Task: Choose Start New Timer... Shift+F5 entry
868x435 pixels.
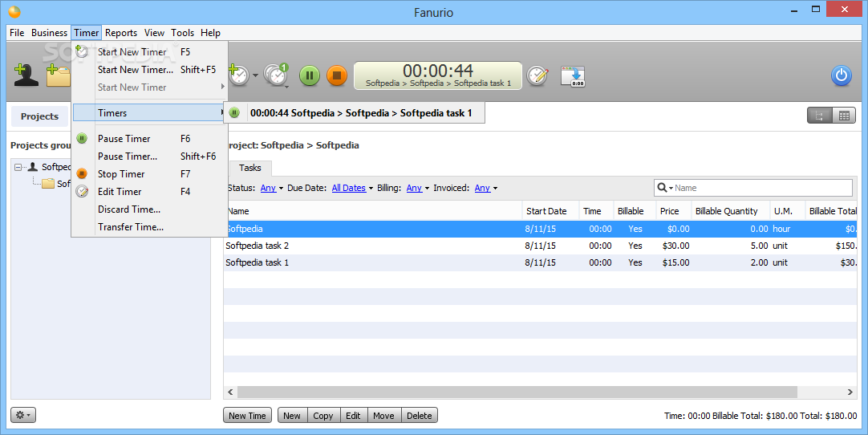Action: point(149,70)
